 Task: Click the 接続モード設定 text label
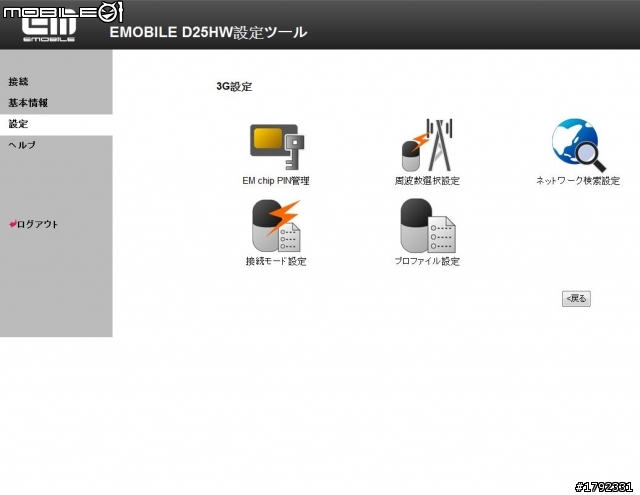(276, 261)
